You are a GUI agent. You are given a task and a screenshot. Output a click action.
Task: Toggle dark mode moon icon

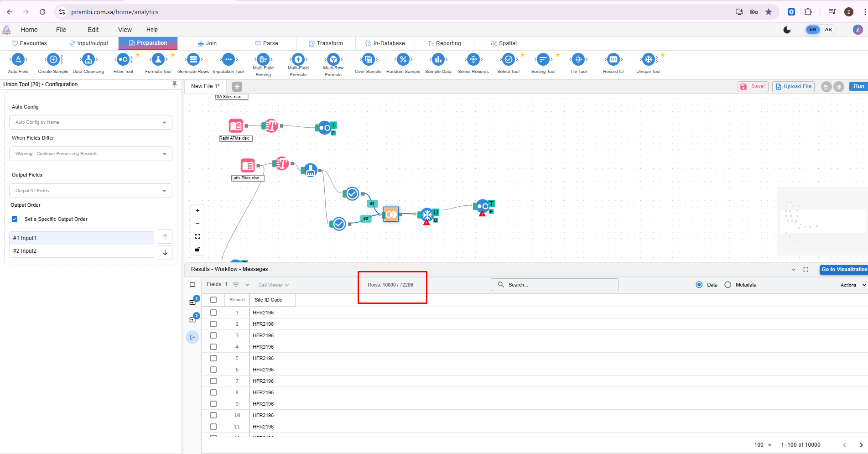(787, 30)
